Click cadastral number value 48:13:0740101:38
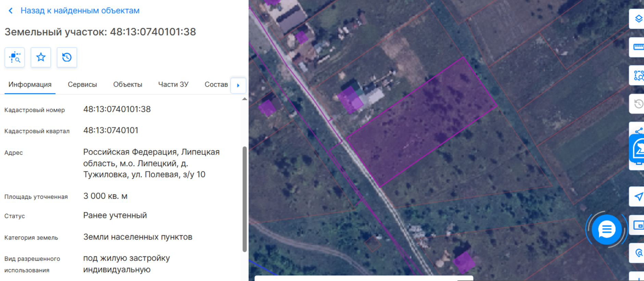 tap(117, 109)
